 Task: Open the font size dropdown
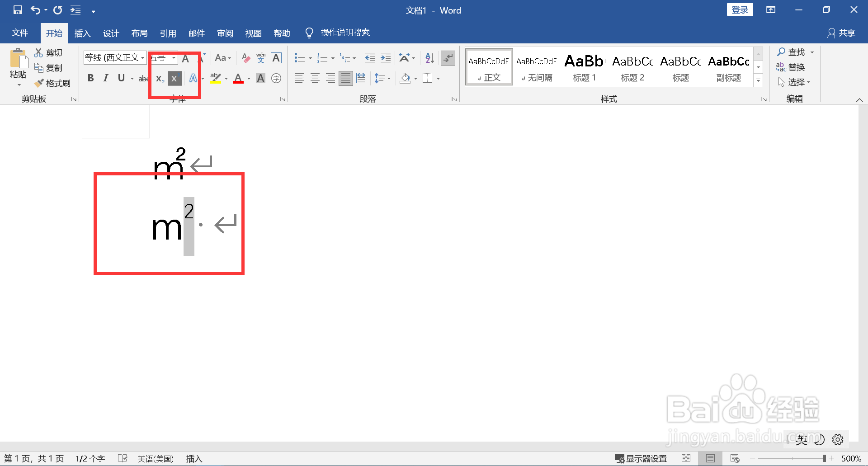point(174,58)
